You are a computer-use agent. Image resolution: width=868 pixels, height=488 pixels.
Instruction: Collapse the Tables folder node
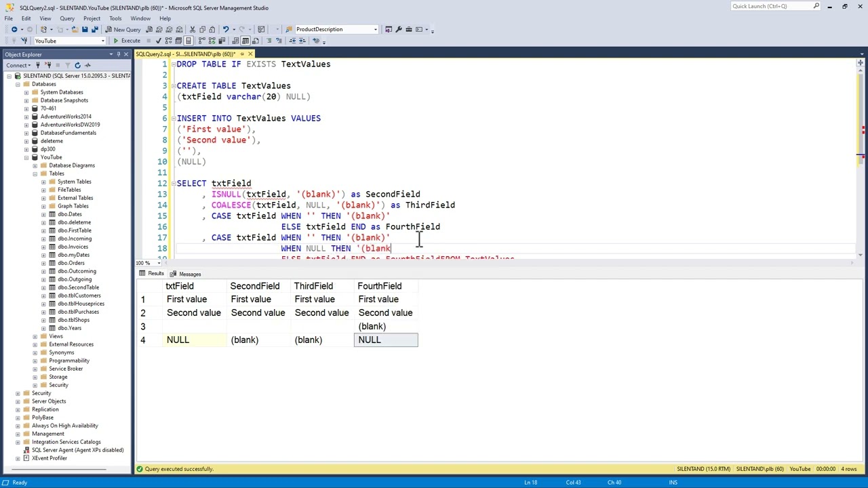35,174
